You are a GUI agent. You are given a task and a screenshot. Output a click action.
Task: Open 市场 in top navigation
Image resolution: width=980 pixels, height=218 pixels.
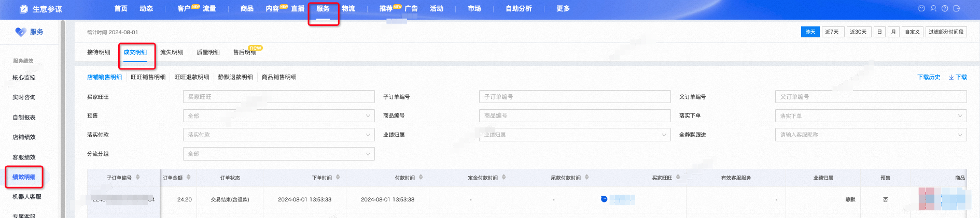click(474, 9)
